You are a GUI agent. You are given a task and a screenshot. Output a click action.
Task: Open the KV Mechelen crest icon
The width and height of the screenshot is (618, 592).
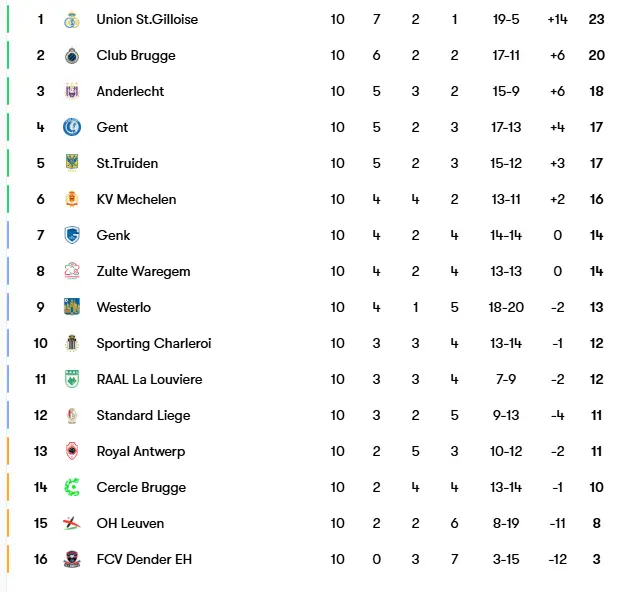71,200
